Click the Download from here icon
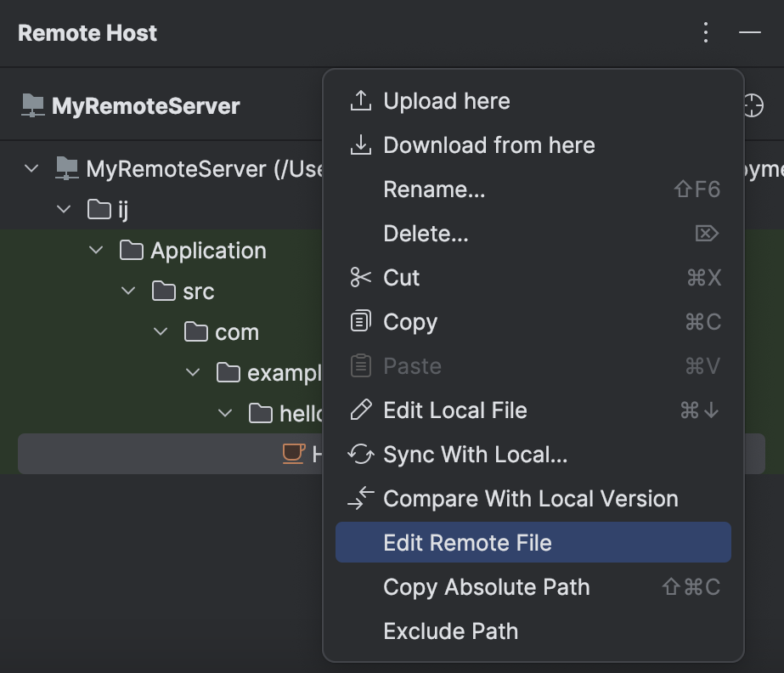 click(360, 144)
